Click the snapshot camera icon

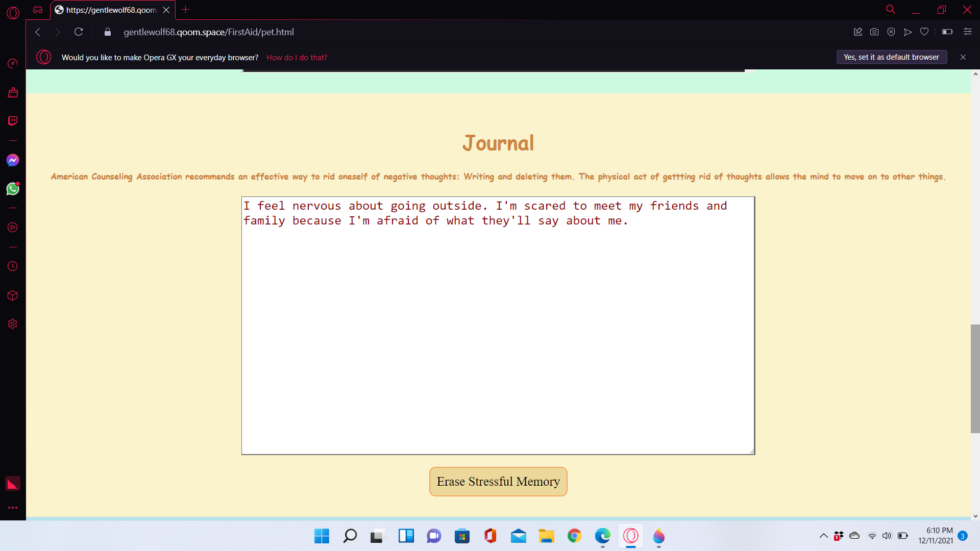pos(874,32)
